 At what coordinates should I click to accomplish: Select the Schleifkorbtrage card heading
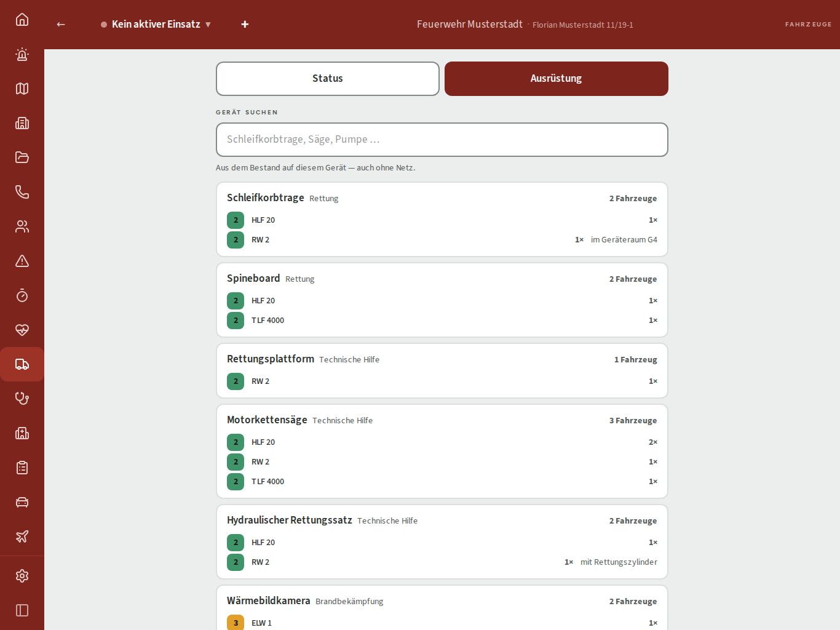[x=266, y=197]
